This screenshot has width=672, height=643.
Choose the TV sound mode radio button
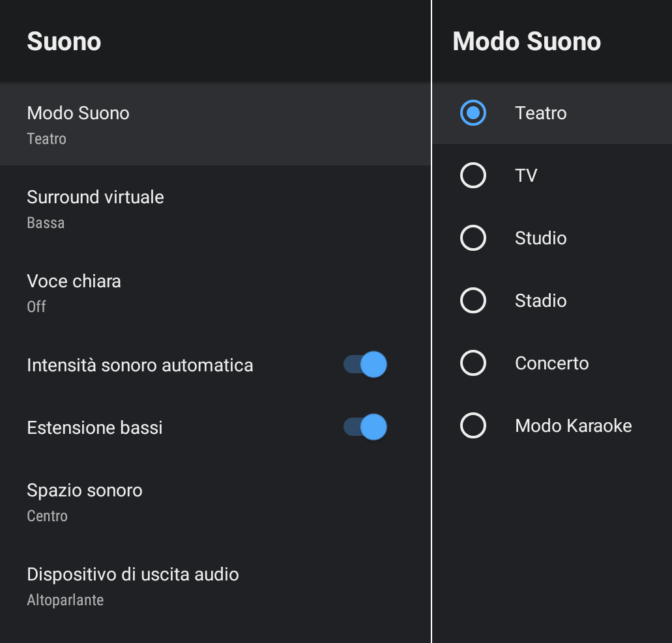(x=473, y=176)
